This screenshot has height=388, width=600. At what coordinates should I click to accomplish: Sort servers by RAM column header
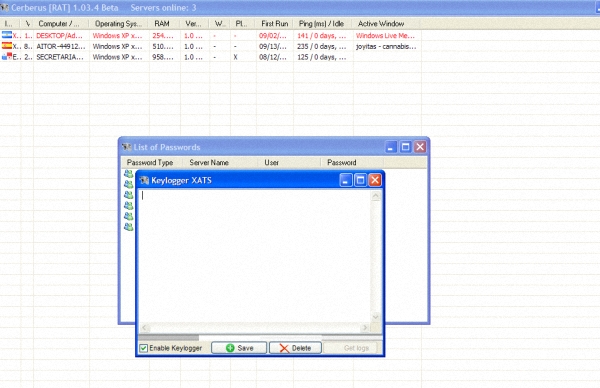(x=164, y=24)
